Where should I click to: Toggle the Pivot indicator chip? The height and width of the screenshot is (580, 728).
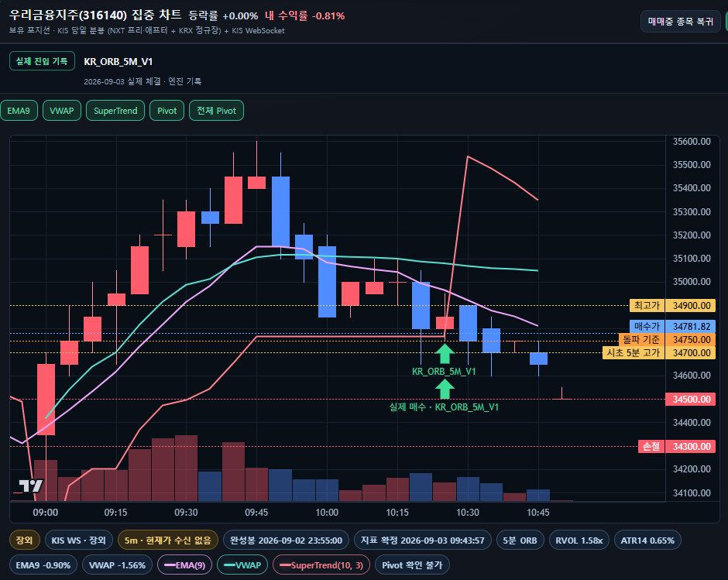pos(167,111)
